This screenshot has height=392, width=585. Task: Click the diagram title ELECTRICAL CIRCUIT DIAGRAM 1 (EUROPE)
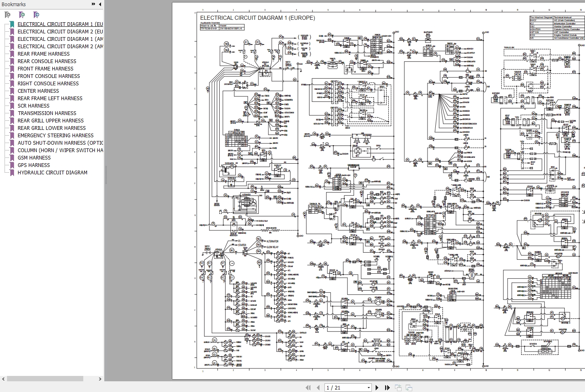(x=258, y=18)
